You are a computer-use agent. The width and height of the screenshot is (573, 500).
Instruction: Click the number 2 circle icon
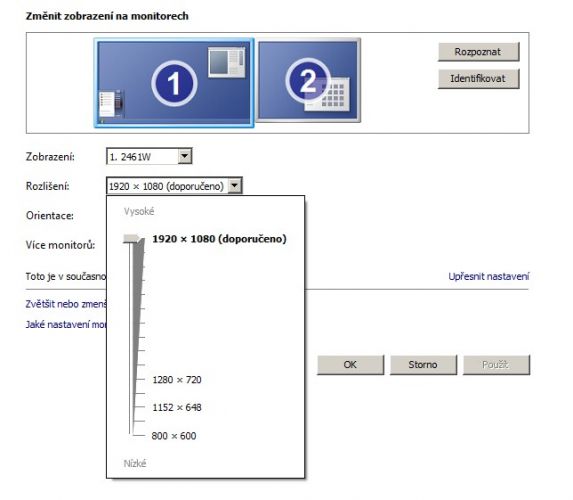(x=308, y=80)
